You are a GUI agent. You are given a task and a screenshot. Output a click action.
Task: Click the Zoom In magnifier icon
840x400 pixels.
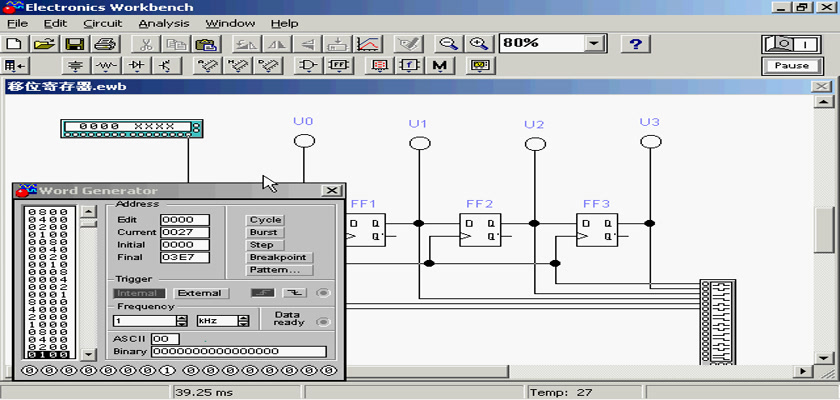pos(479,44)
